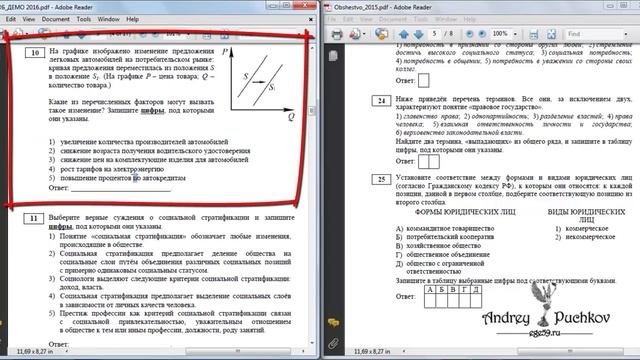This screenshot has width=640, height=360.
Task: Open Help menu in ДЕМО 2016.pdf window
Action: point(132,19)
